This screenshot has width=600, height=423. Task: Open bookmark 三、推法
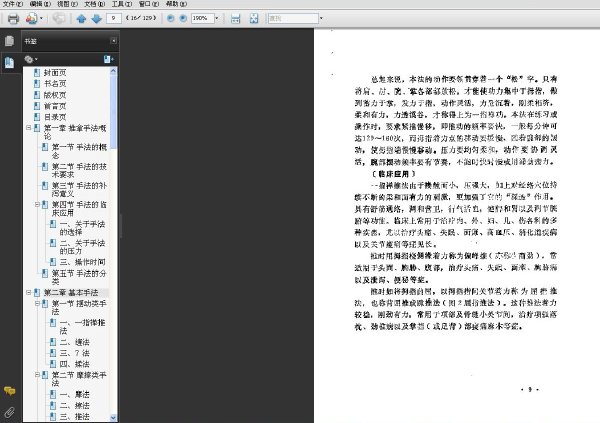click(x=75, y=416)
